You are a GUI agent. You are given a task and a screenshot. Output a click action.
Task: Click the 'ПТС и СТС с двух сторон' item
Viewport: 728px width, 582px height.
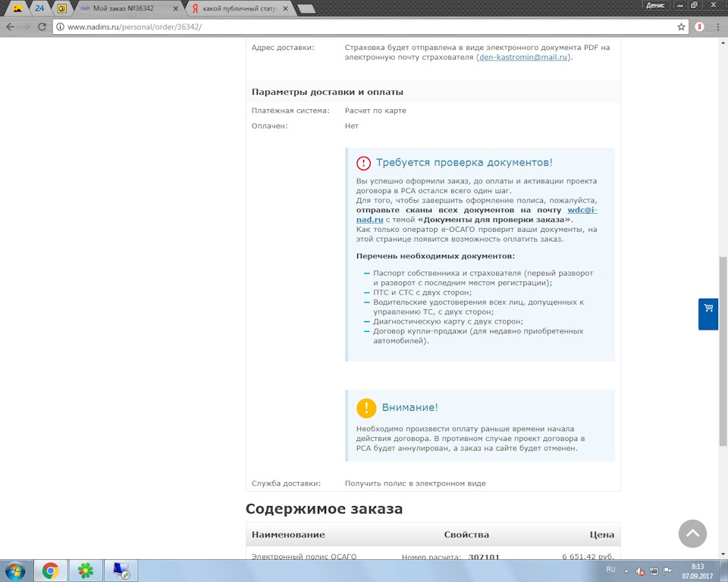tap(422, 293)
